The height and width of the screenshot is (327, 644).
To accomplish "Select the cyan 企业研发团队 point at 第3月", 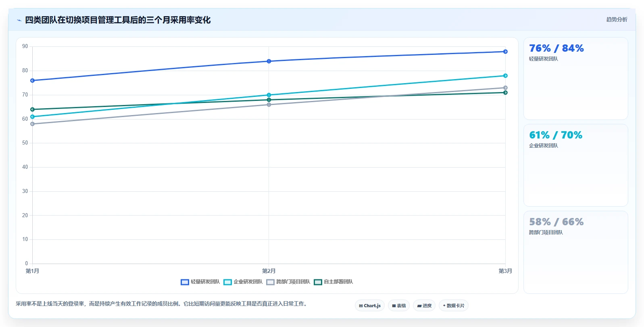I will (505, 76).
